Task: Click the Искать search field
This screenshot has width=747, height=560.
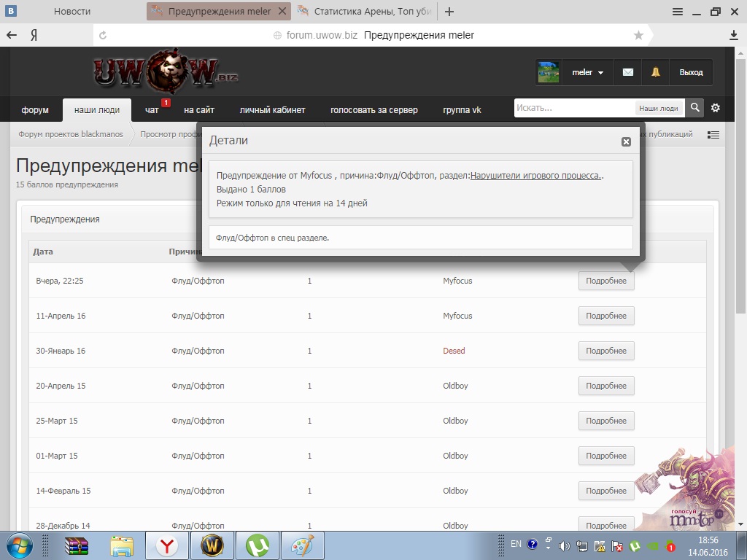Action: coord(573,108)
